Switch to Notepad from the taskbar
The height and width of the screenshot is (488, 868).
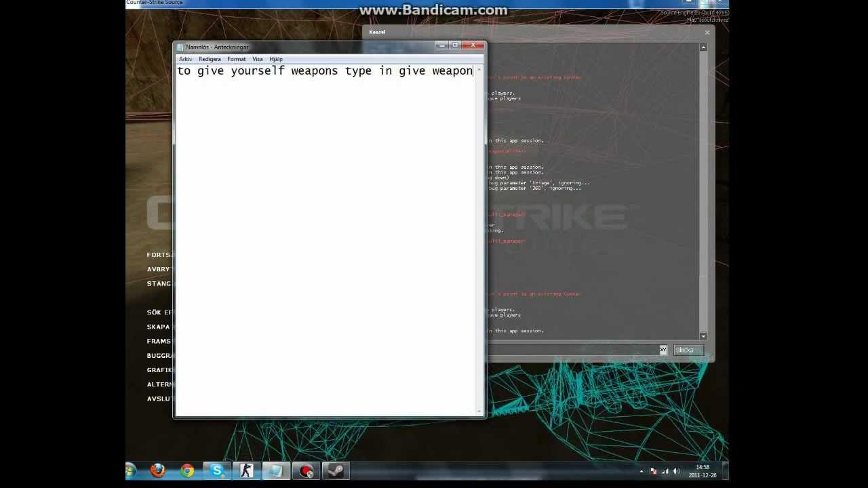(x=276, y=470)
